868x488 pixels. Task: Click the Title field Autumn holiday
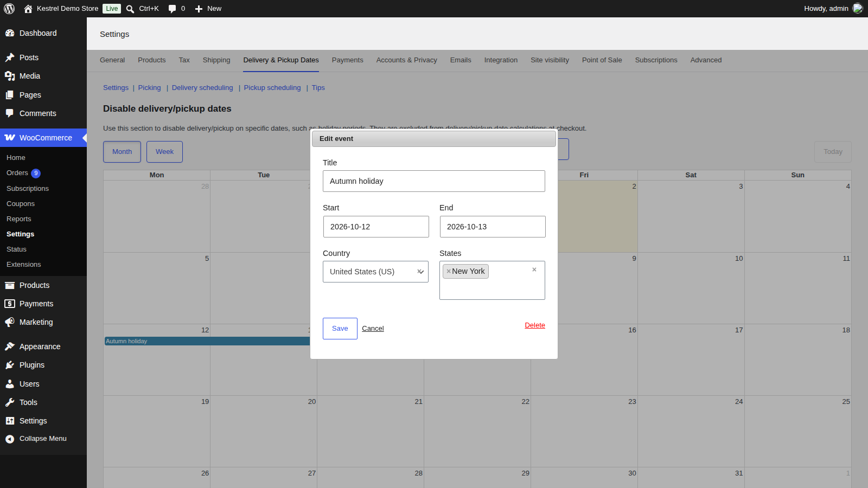(x=434, y=181)
